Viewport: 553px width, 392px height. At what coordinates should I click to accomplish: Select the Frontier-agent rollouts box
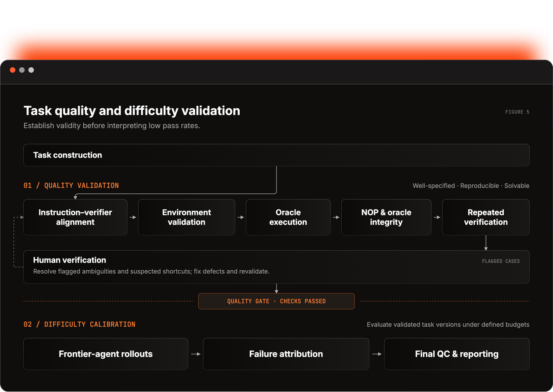106,354
